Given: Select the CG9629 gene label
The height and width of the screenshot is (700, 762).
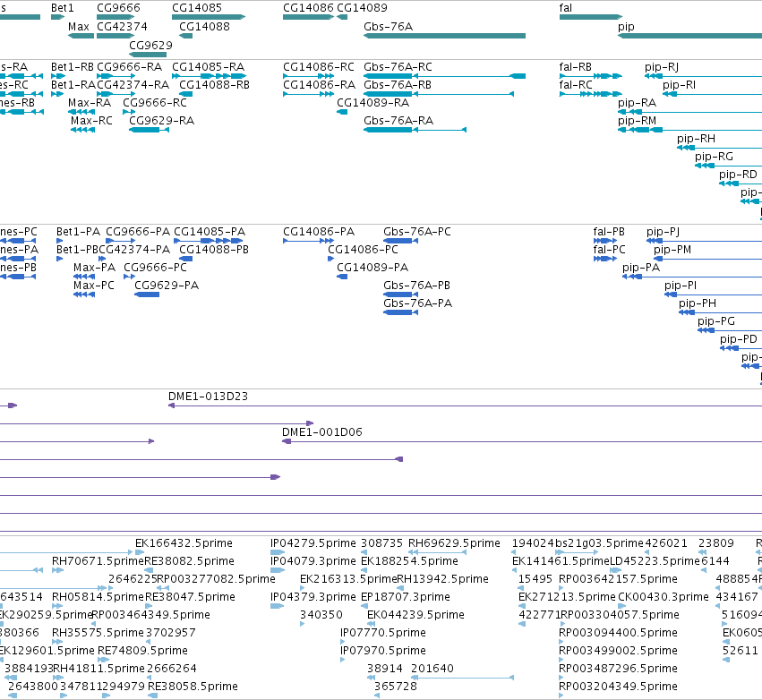Looking at the screenshot, I should pyautogui.click(x=150, y=45).
